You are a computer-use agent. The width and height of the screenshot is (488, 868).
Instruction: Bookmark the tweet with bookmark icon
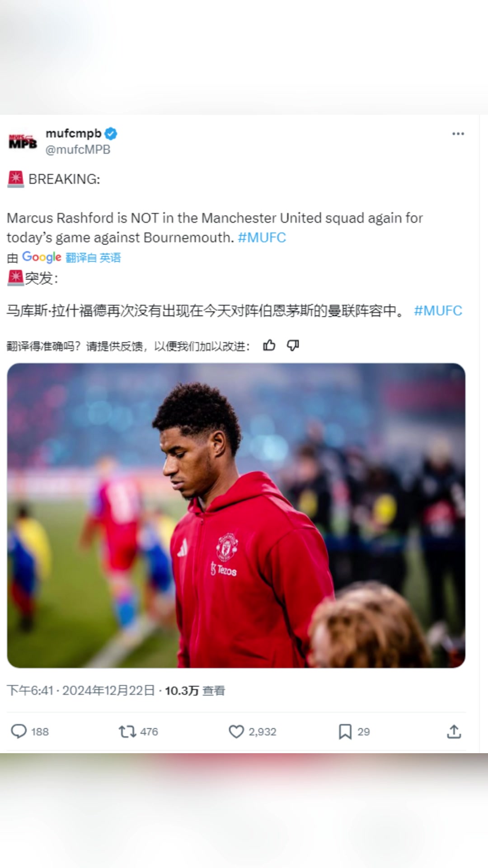tap(345, 731)
